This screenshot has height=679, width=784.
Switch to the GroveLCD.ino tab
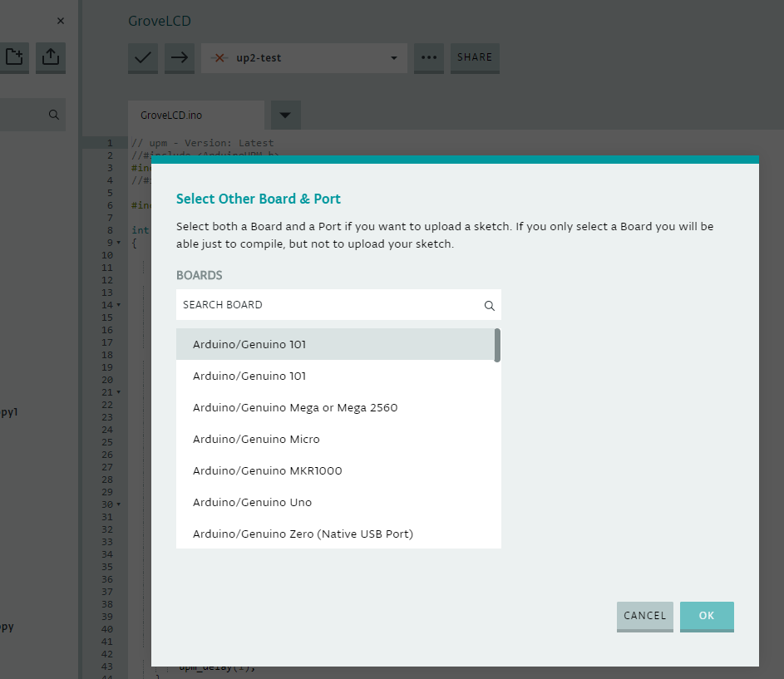tap(195, 115)
